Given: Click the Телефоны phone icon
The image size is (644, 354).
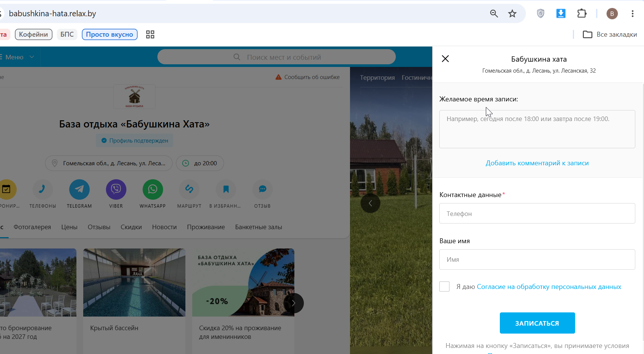Looking at the screenshot, I should pos(43,189).
